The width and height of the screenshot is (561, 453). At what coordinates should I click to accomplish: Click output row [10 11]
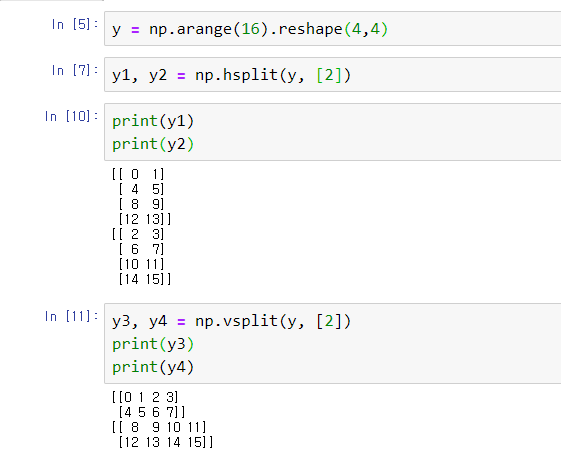click(x=141, y=264)
